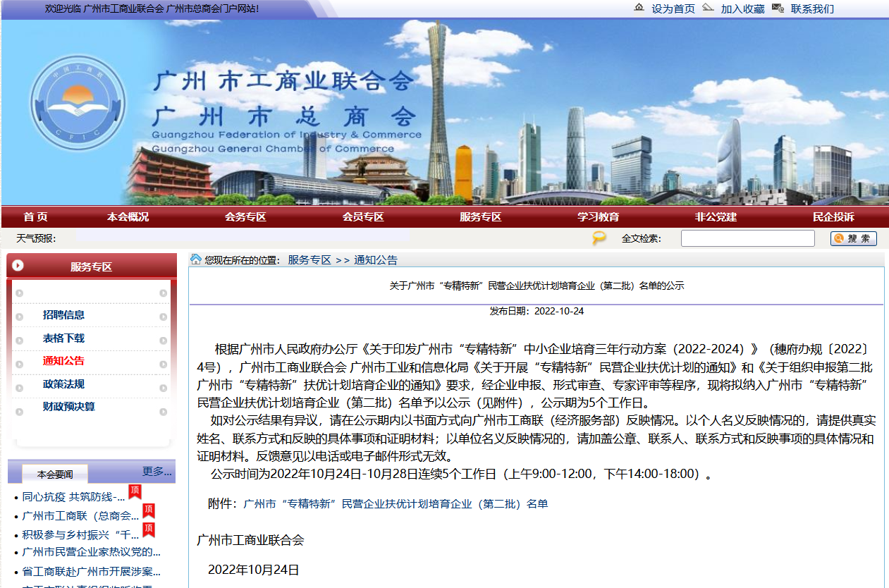Open the 首 页 navigation menu
The height and width of the screenshot is (588, 889).
pyautogui.click(x=35, y=217)
